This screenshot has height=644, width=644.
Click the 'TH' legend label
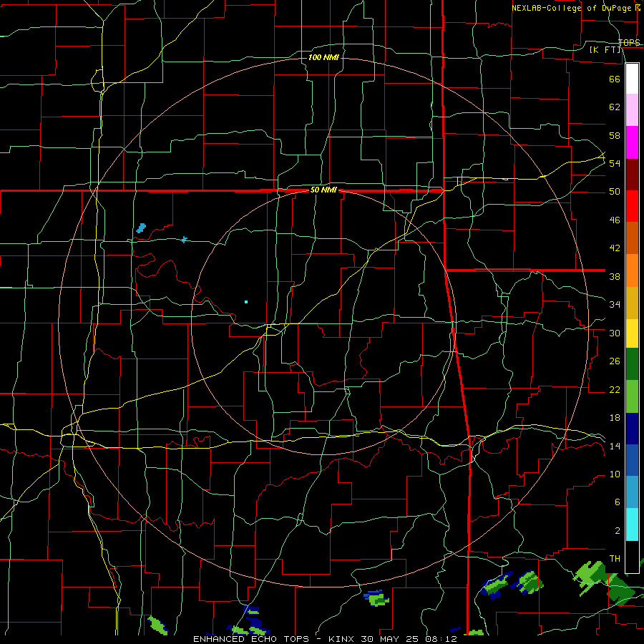tap(615, 559)
